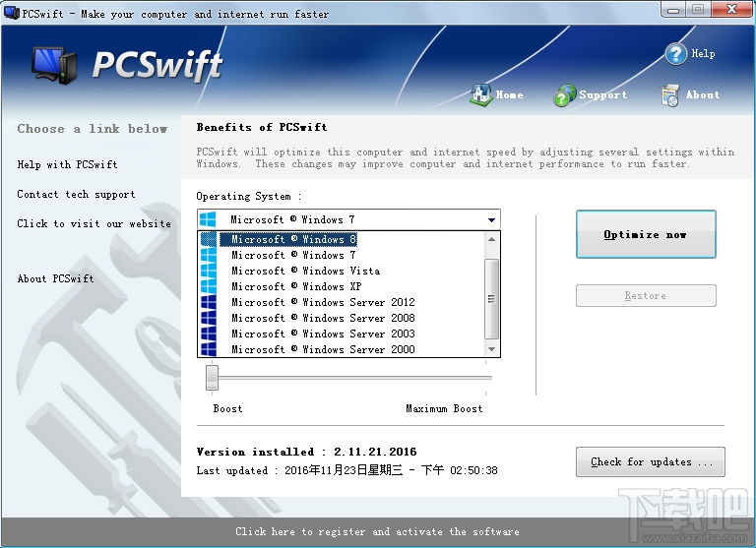Click the Operating System combo box field

pyautogui.click(x=348, y=219)
